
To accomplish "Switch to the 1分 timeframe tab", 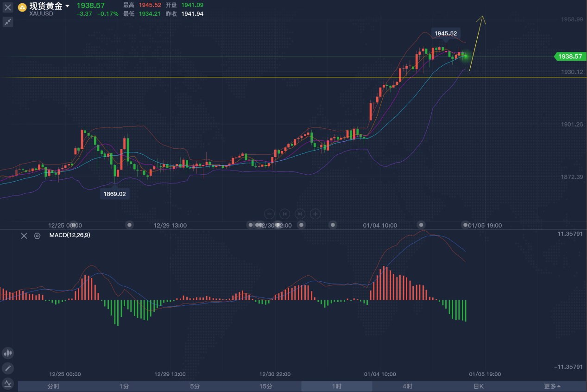I will (x=124, y=386).
